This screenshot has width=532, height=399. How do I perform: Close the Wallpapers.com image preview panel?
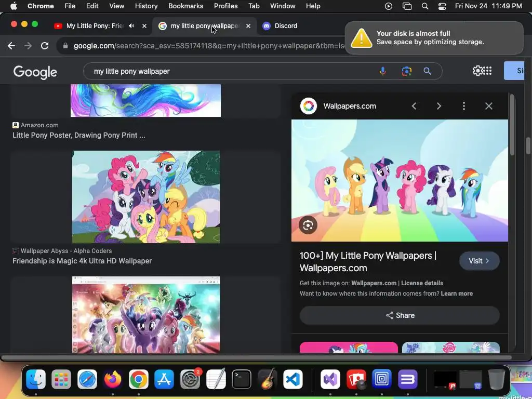488,106
